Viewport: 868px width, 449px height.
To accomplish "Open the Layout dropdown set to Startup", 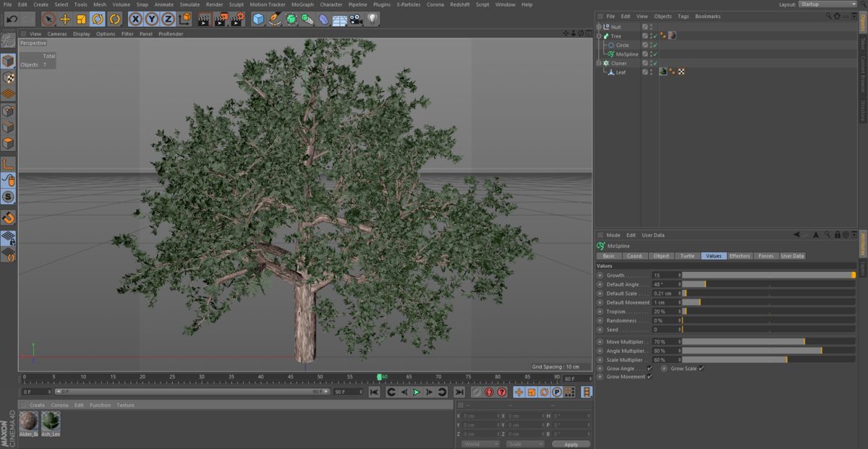I will pyautogui.click(x=827, y=4).
